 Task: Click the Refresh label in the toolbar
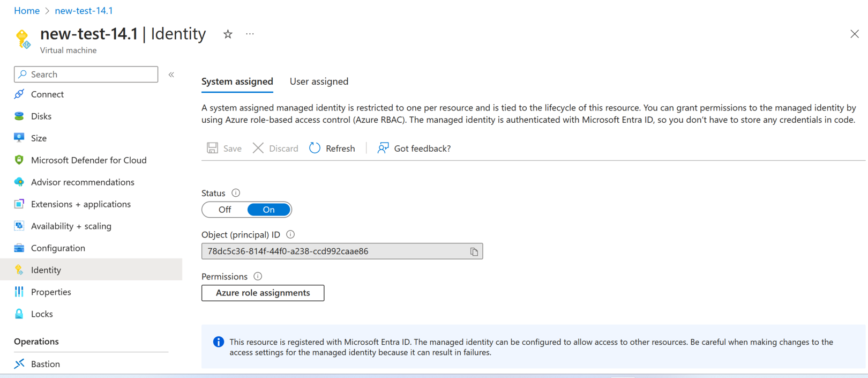[340, 149]
